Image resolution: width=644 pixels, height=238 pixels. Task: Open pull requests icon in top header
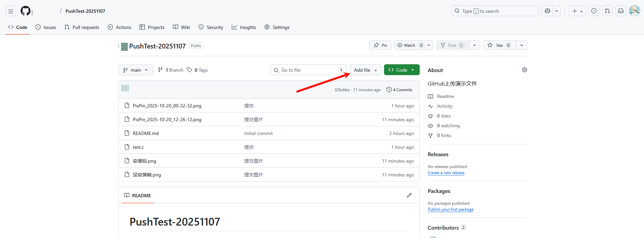coord(607,11)
